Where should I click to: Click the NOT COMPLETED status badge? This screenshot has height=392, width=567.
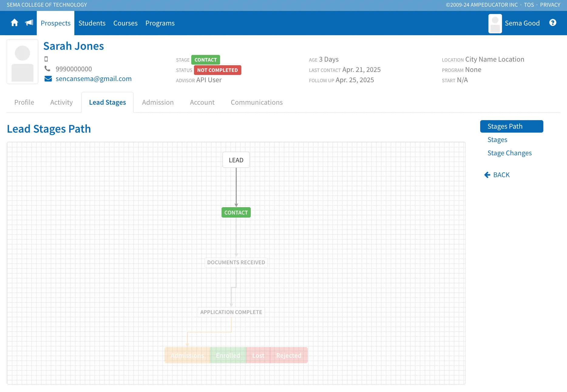click(217, 70)
